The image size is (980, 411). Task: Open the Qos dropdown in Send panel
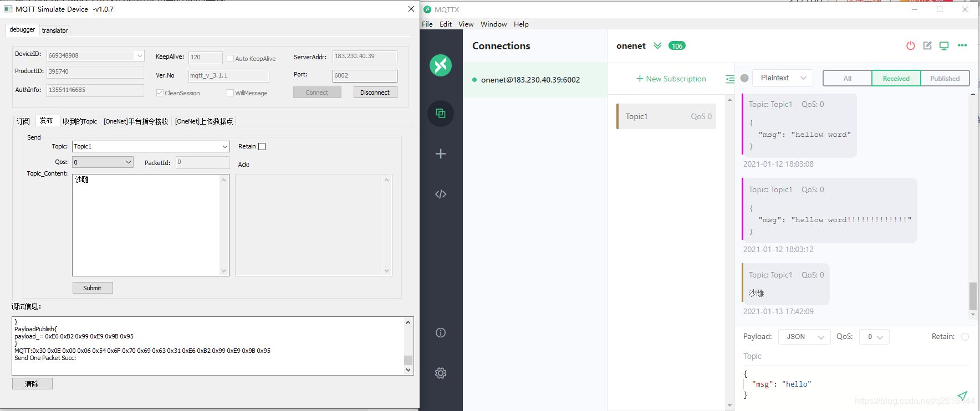(103, 162)
